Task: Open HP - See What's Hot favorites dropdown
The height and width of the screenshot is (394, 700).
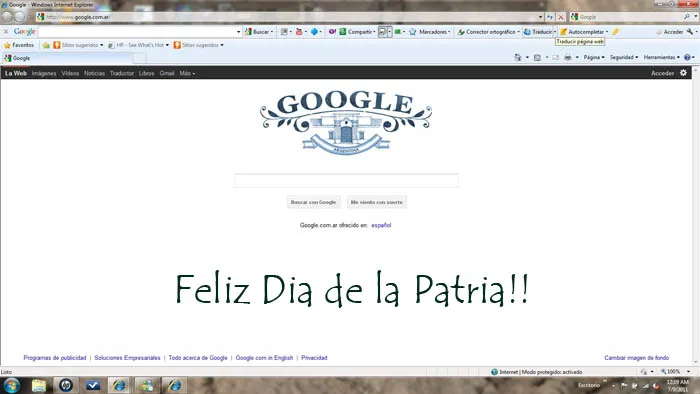Action: coord(167,45)
